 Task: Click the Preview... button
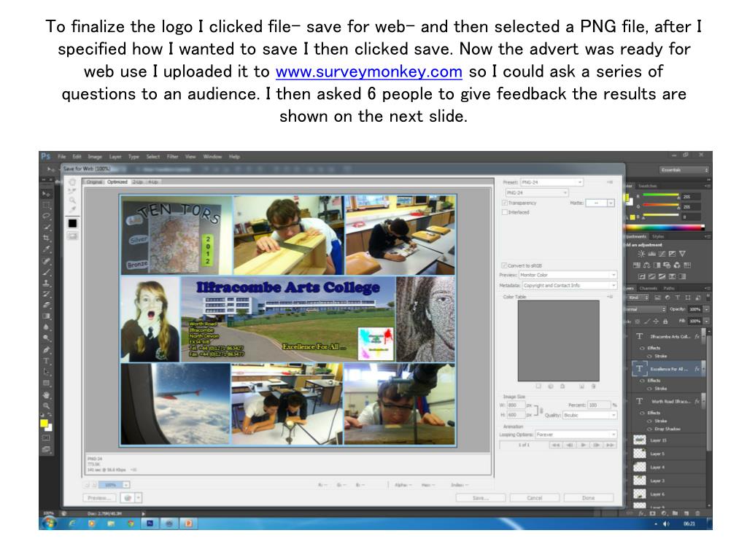pos(99,498)
